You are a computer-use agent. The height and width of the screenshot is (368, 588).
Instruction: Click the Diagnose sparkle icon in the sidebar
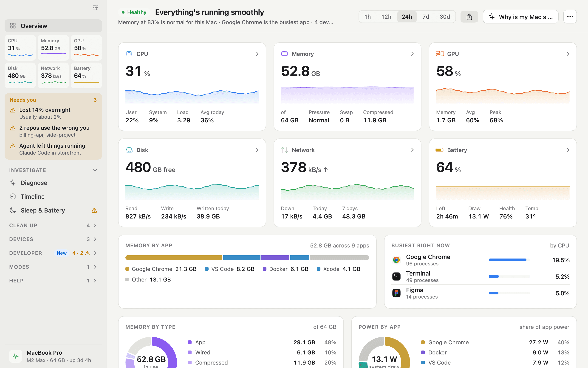(13, 183)
